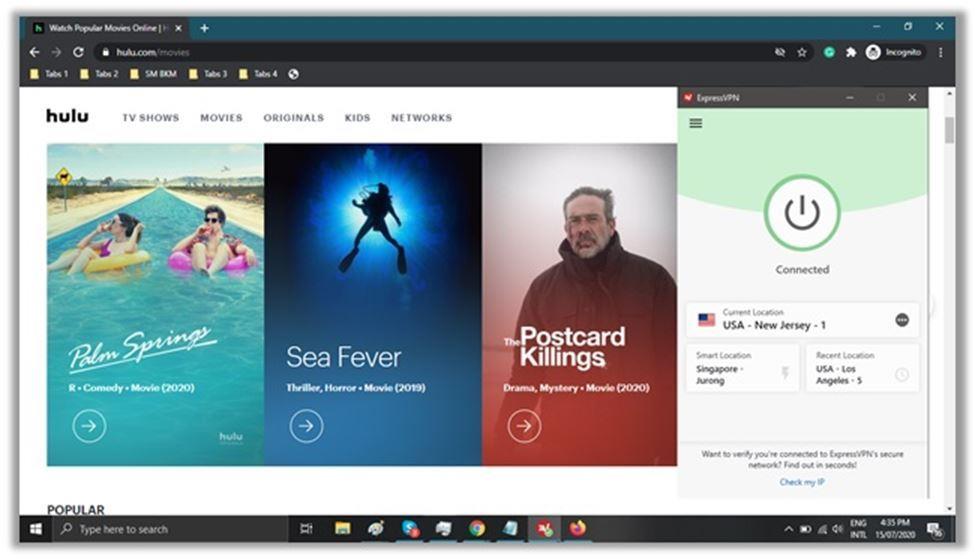Click the Sea Fever movie poster
The width and height of the screenshot is (975, 559).
pyautogui.click(x=373, y=305)
